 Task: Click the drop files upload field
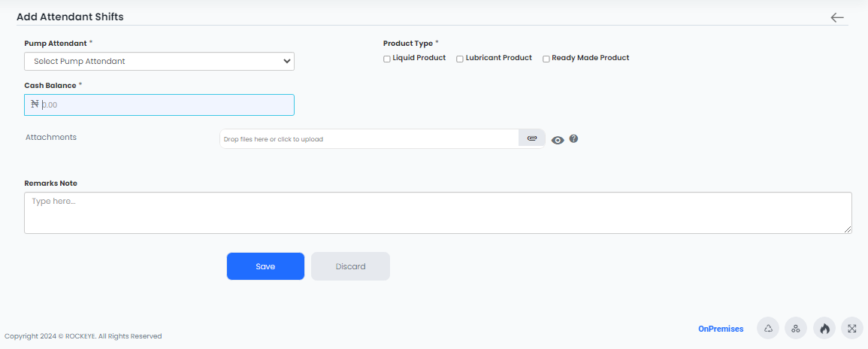tap(369, 139)
